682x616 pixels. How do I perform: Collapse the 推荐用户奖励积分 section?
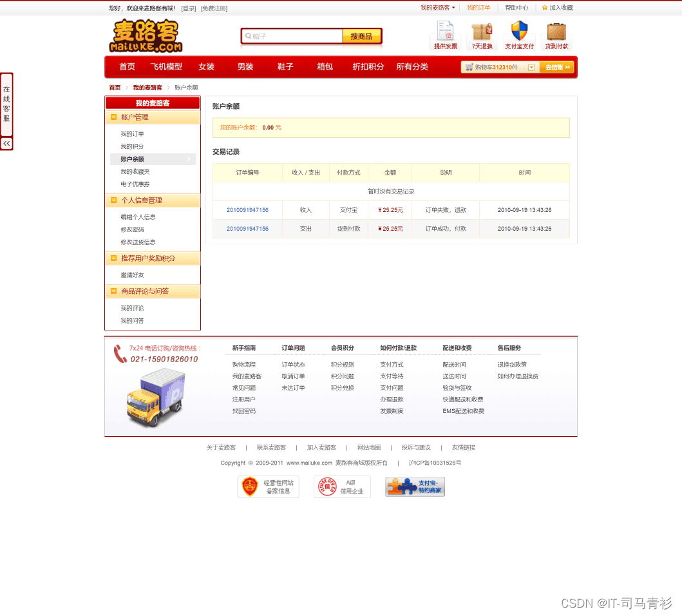click(113, 258)
